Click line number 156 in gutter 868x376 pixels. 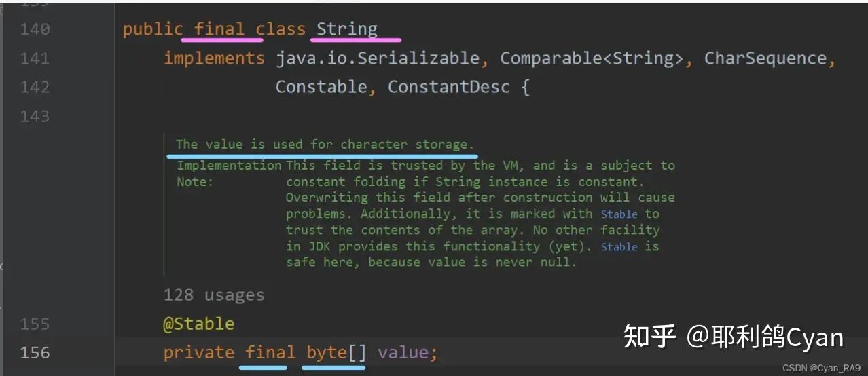[35, 352]
